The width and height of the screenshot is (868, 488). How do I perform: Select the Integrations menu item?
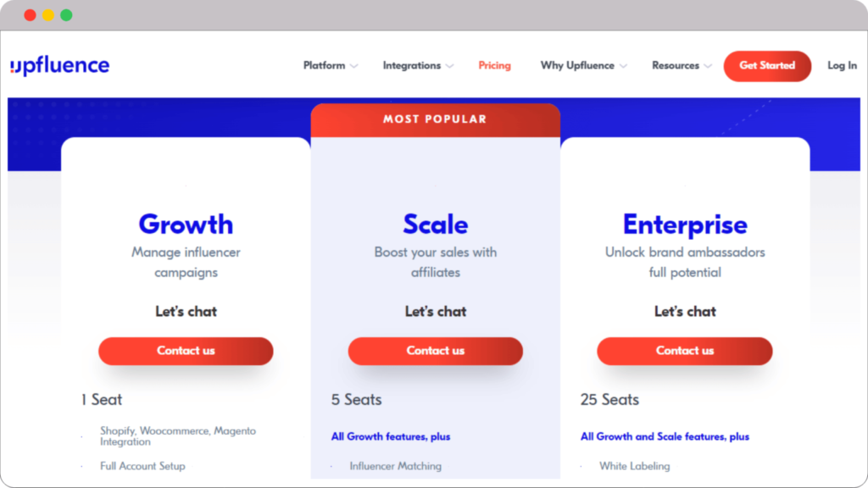(x=411, y=65)
